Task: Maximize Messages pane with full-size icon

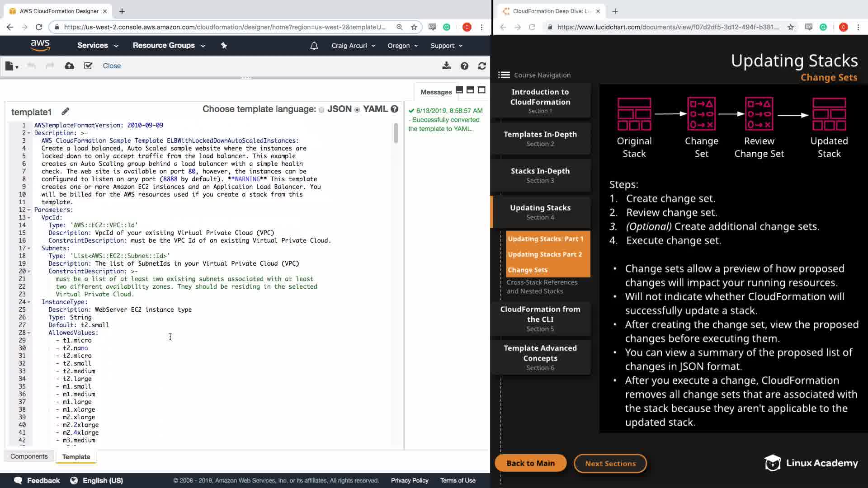Action: [x=481, y=90]
